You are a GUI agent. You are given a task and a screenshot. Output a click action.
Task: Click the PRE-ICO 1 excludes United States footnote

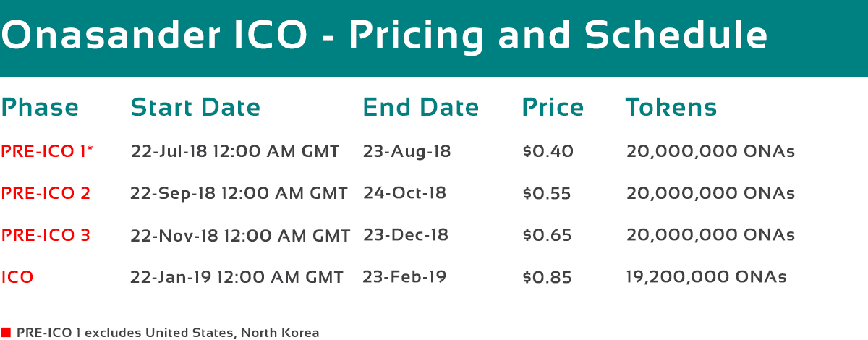coord(168,333)
